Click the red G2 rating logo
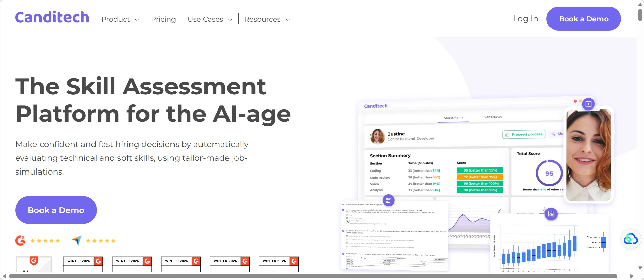 point(20,240)
